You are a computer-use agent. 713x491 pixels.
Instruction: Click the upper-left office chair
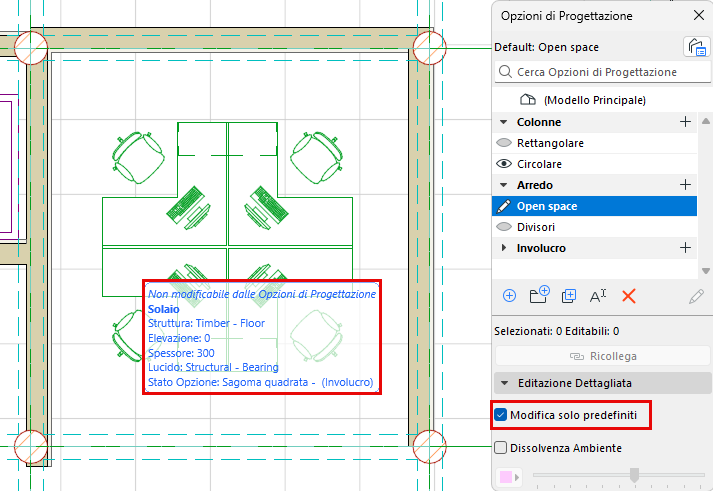click(138, 157)
